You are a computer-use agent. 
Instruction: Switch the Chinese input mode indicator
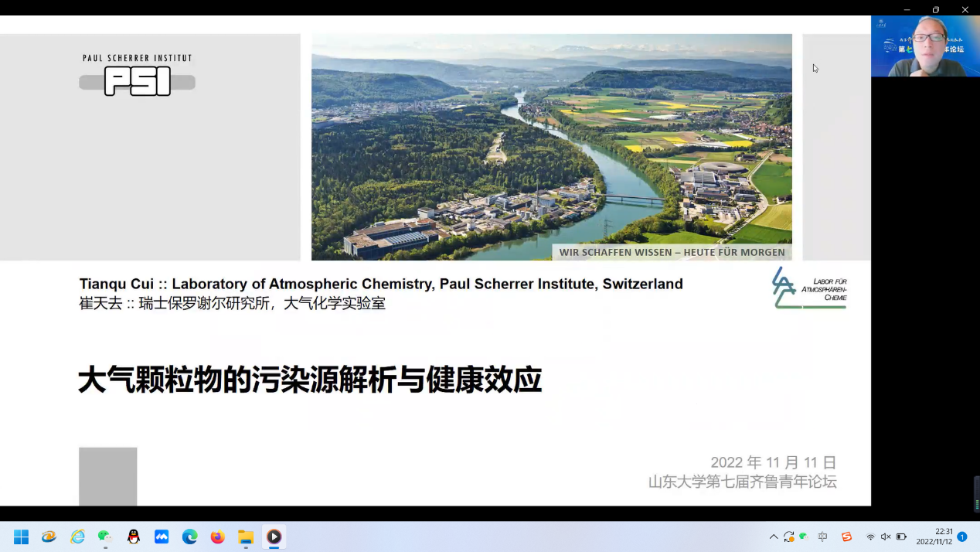(x=823, y=537)
